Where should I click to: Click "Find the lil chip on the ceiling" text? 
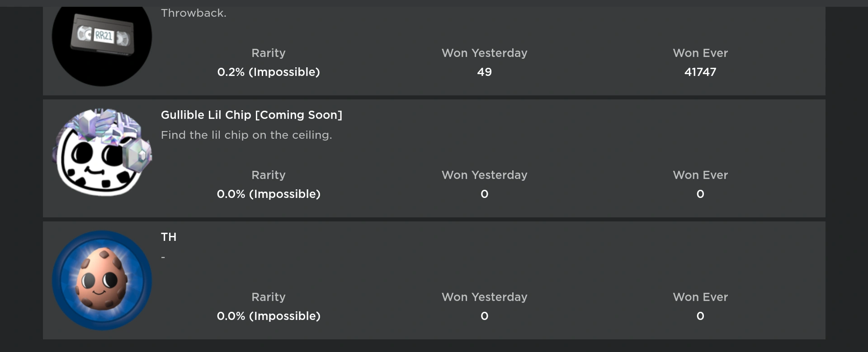pos(246,135)
